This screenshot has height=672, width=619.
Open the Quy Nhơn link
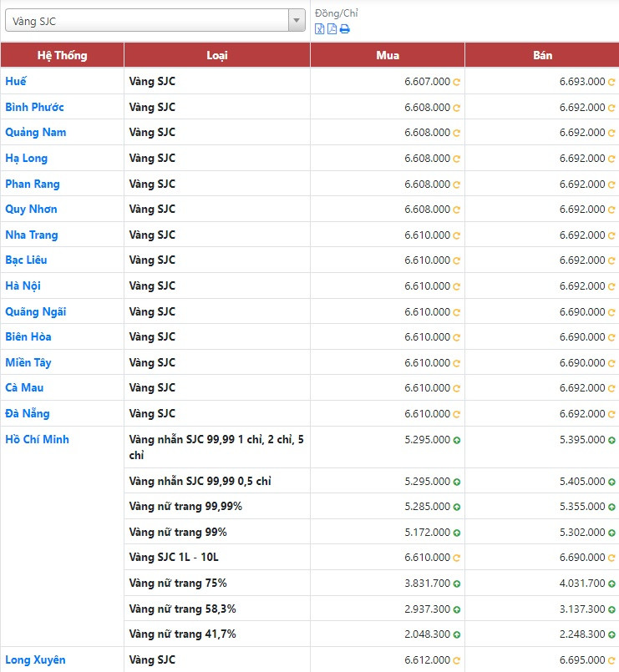(31, 210)
